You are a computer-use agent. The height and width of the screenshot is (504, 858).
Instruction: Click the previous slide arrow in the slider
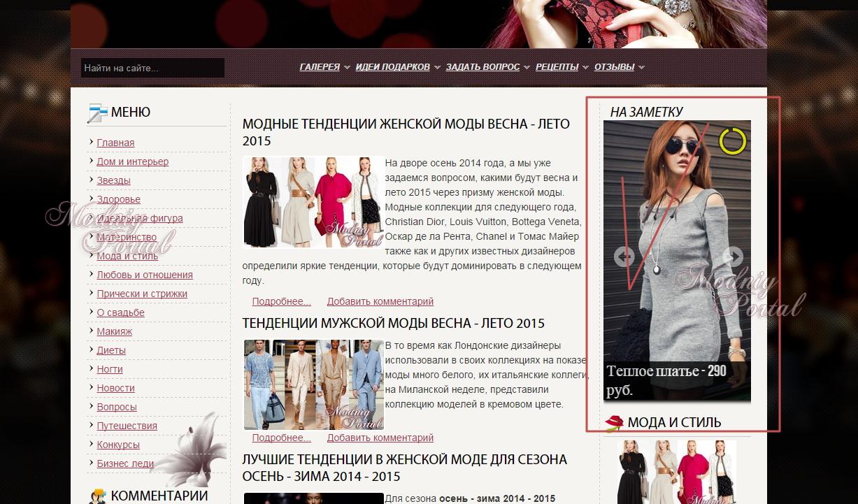[x=624, y=257]
